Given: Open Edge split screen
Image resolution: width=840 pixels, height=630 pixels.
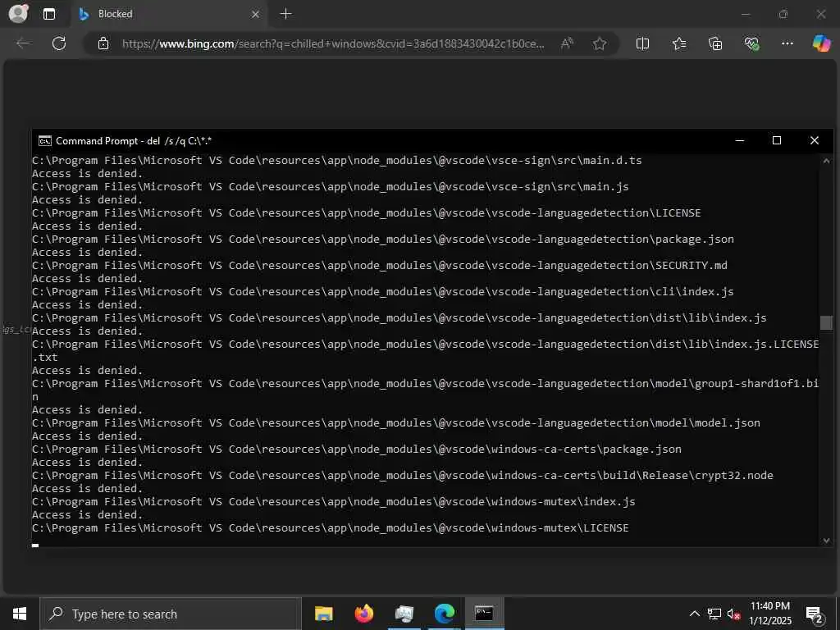Looking at the screenshot, I should [642, 43].
